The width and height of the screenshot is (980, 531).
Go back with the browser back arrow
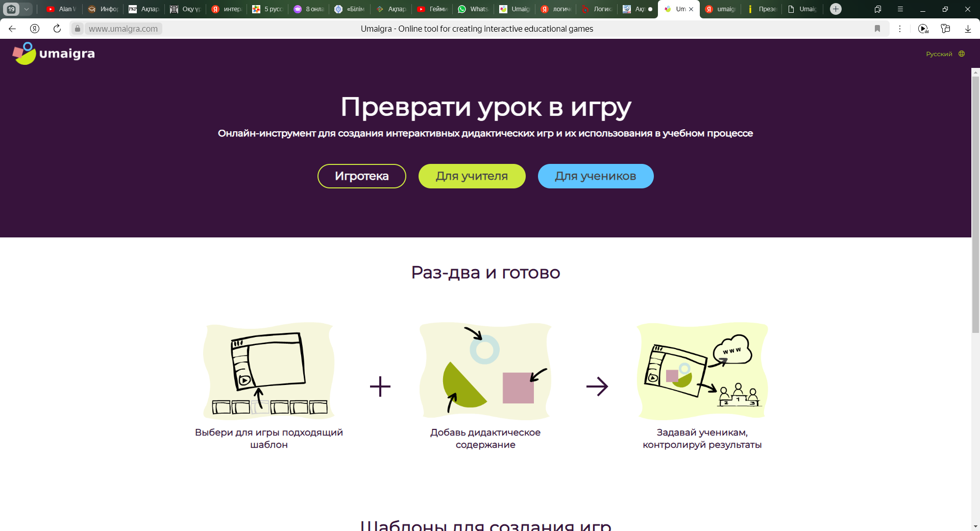(x=12, y=29)
